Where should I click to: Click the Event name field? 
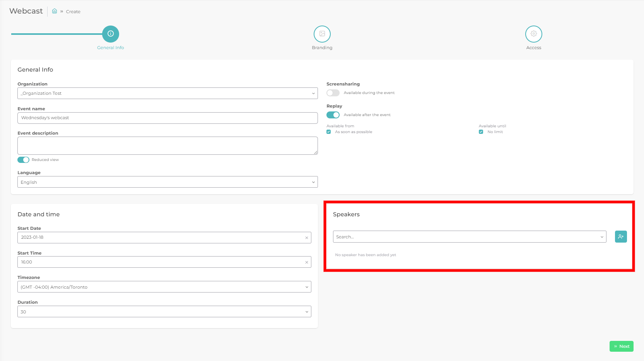point(167,118)
